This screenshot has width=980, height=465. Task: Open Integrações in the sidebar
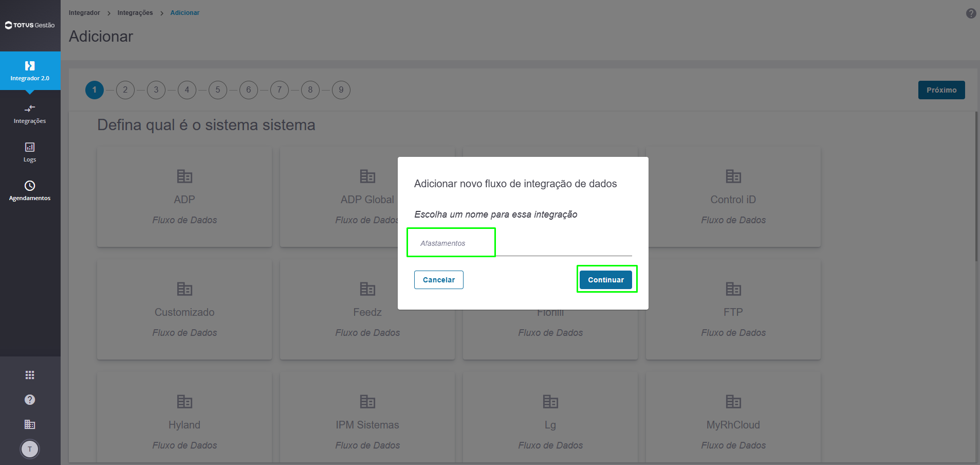point(30,114)
